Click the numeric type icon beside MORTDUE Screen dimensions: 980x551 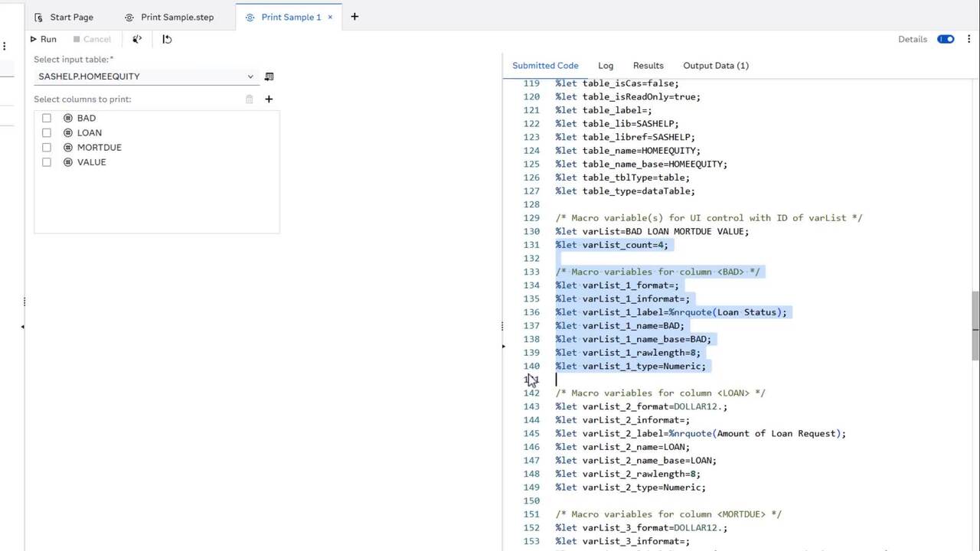pos(68,148)
